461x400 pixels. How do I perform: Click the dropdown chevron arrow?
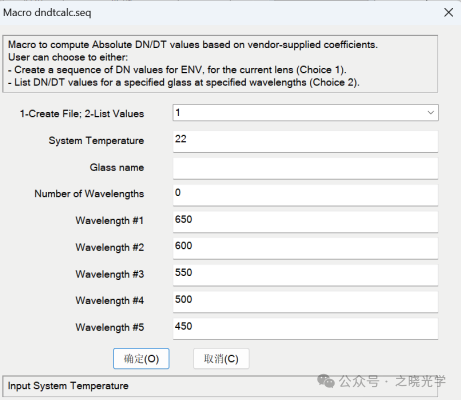tap(431, 113)
